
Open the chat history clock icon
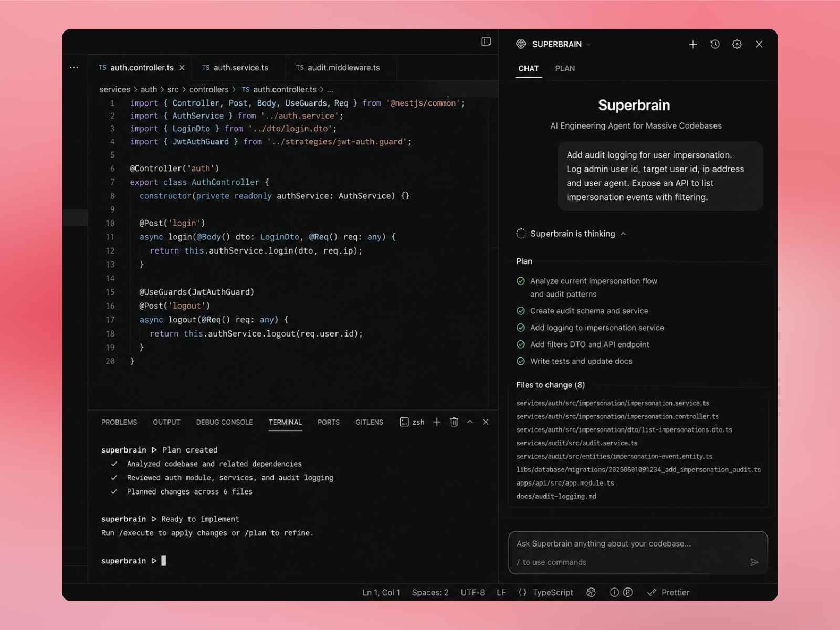[715, 44]
